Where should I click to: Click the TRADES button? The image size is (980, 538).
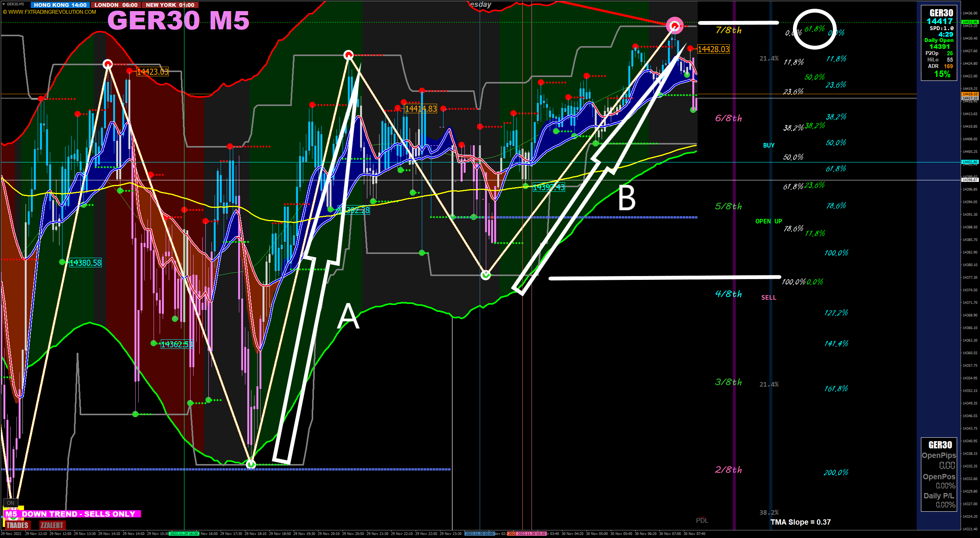(x=17, y=525)
